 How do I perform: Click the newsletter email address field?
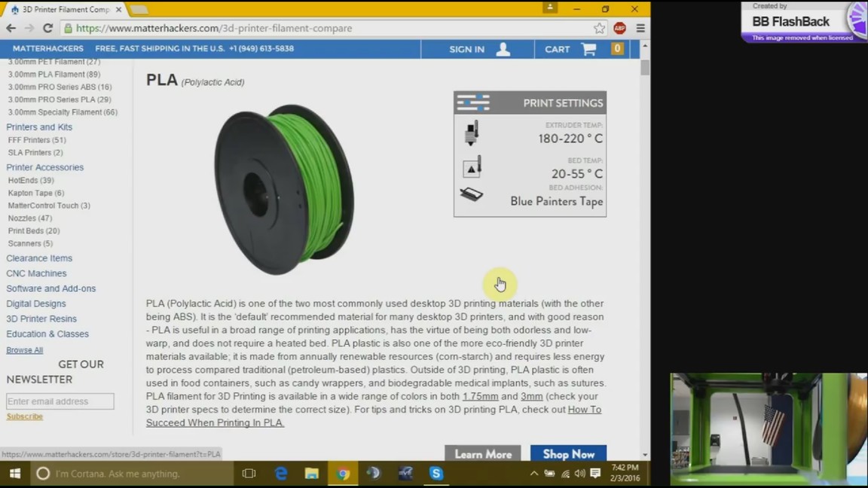point(60,401)
